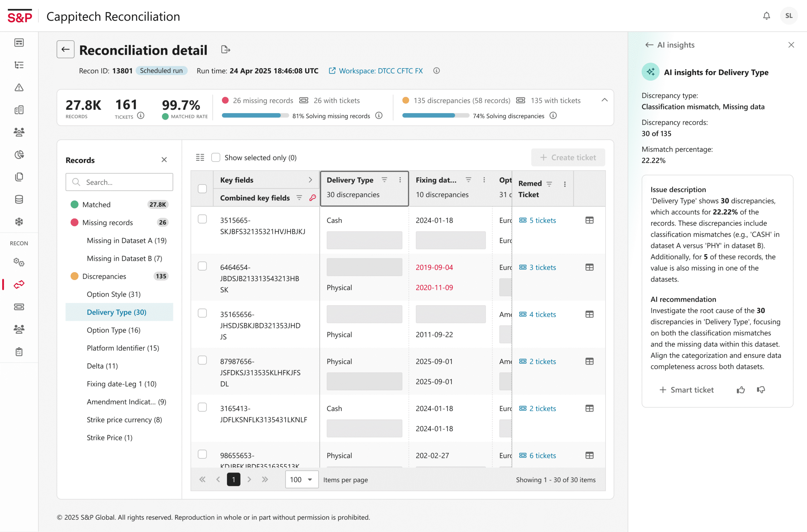Open detail view icon for 5 tickets row
This screenshot has height=532, width=807.
point(589,220)
